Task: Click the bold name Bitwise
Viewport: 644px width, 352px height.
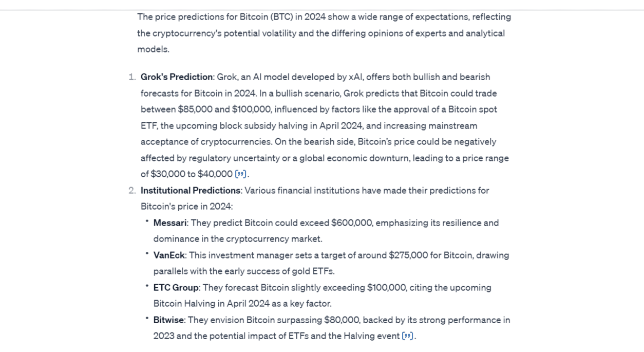Action: (169, 320)
